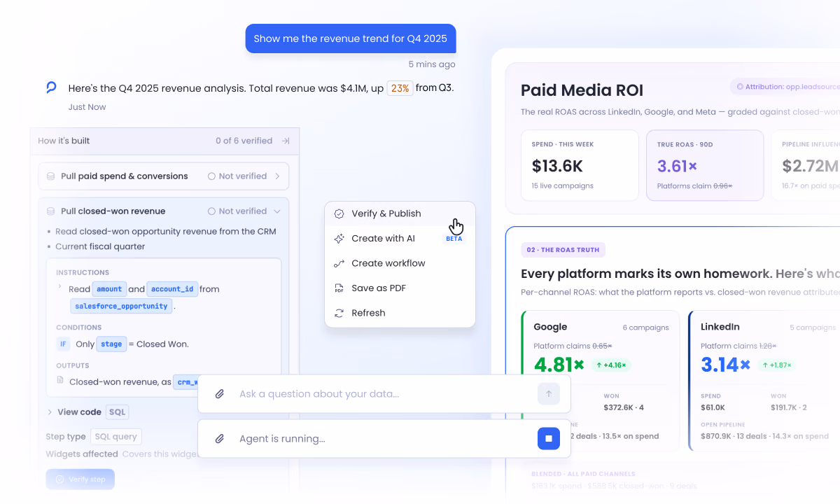Click database icon beside Pull closed-won revenue
The width and height of the screenshot is (840, 504).
click(x=51, y=211)
